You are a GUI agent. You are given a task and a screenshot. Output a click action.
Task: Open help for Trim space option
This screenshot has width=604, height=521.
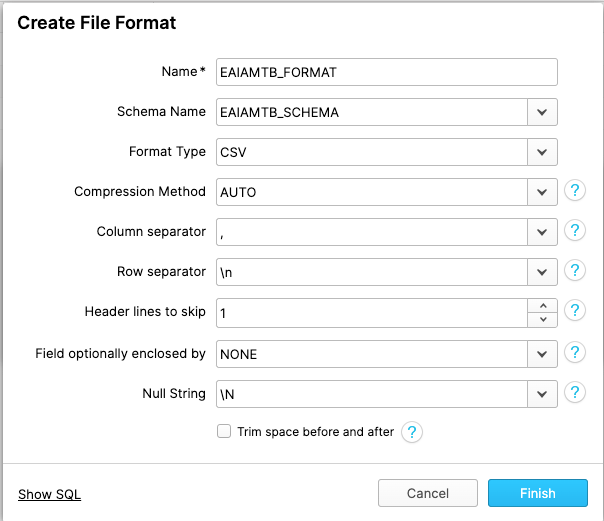(412, 432)
